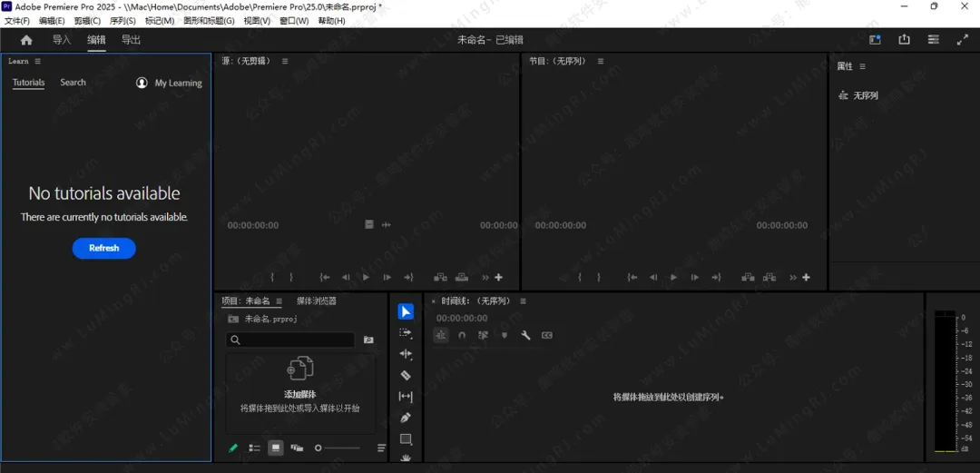Expand Source monitor overflow chevrons
The height and width of the screenshot is (473, 980).
[485, 277]
